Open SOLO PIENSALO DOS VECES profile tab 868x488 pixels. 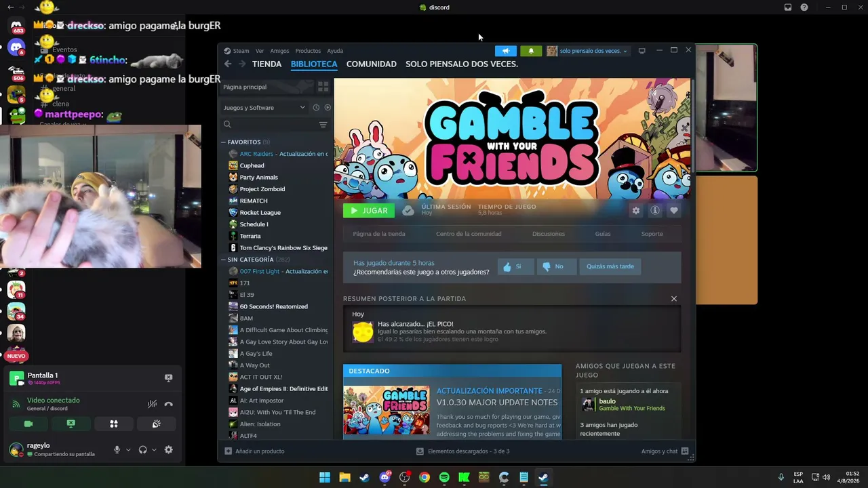pyautogui.click(x=462, y=64)
